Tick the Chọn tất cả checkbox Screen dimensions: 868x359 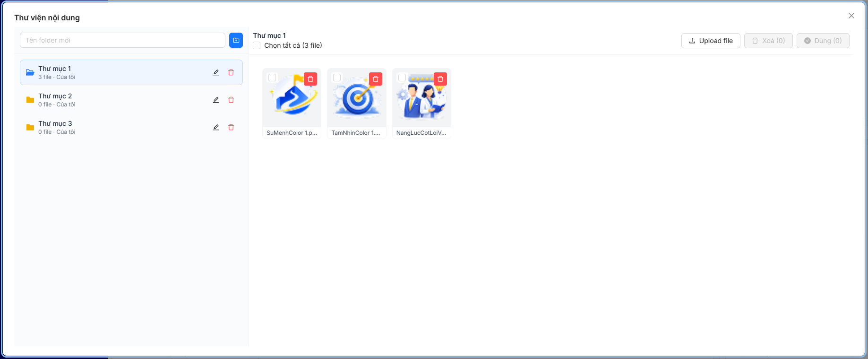coord(257,45)
